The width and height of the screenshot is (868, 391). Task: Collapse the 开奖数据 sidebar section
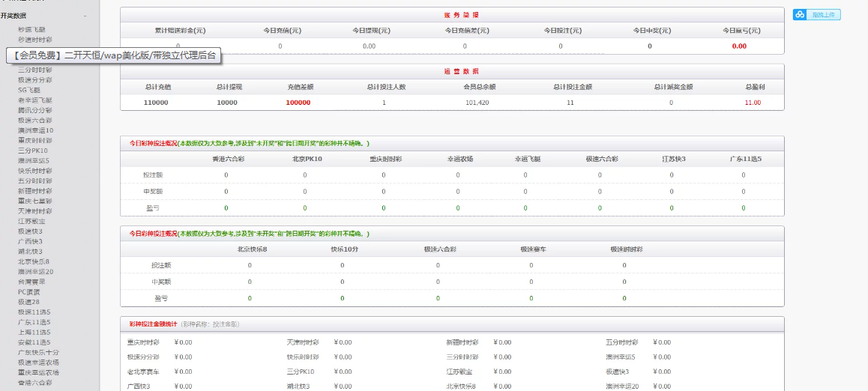pos(85,16)
